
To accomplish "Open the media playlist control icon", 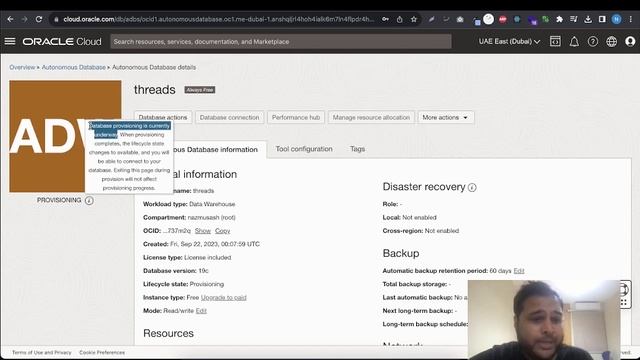I will pyautogui.click(x=573, y=19).
